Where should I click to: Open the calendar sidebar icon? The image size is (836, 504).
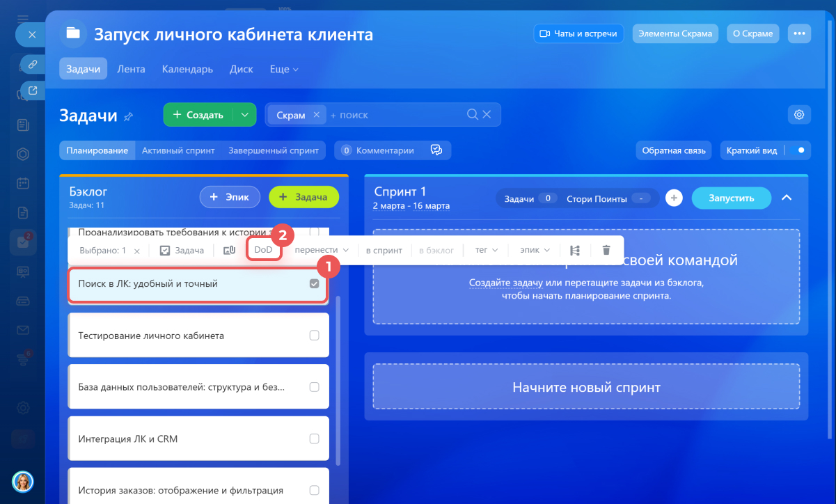(x=23, y=184)
